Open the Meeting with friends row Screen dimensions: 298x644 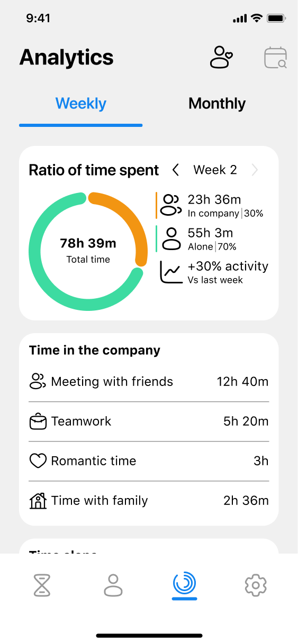pyautogui.click(x=149, y=382)
